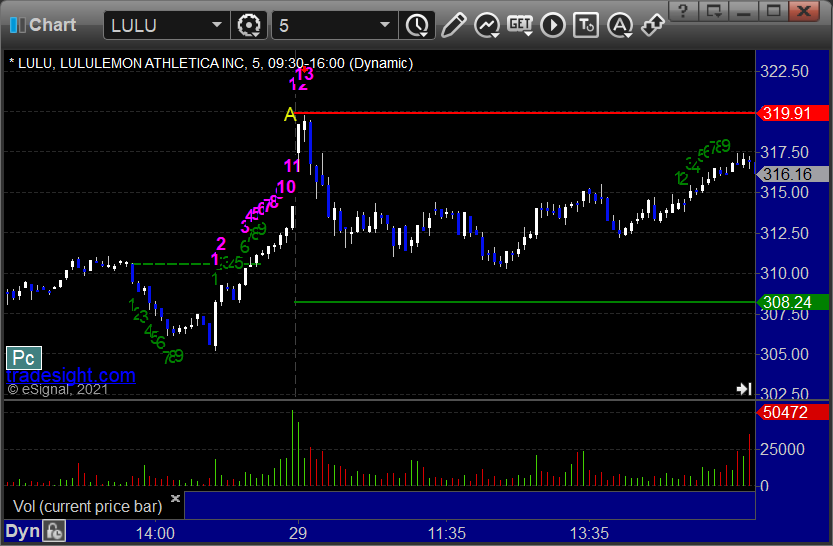
Task: Expand the interval 5 dropdown arrow
Action: click(385, 25)
